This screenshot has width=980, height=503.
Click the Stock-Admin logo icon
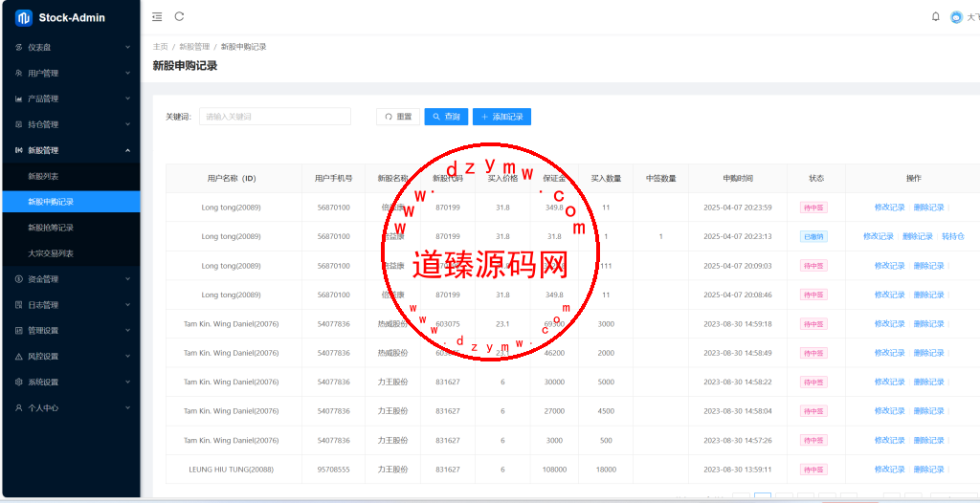(24, 17)
